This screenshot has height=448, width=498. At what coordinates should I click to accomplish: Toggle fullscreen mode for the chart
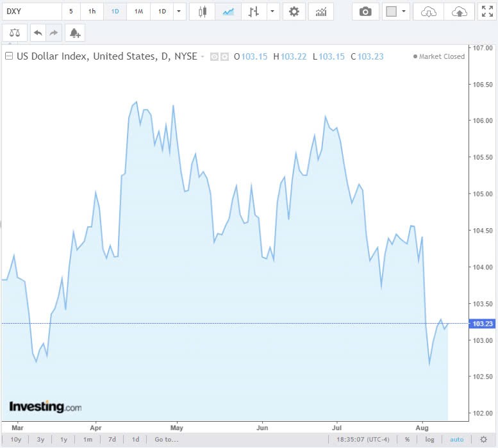click(486, 12)
